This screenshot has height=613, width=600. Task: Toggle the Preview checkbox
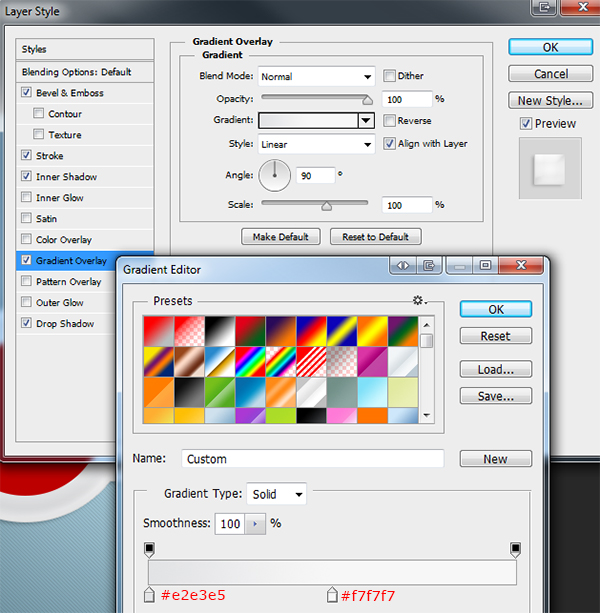click(526, 124)
